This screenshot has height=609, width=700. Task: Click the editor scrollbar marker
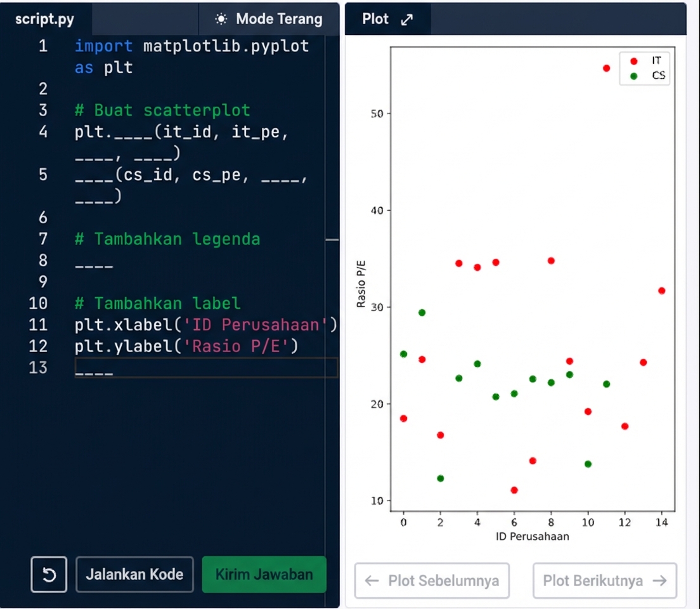pyautogui.click(x=332, y=240)
